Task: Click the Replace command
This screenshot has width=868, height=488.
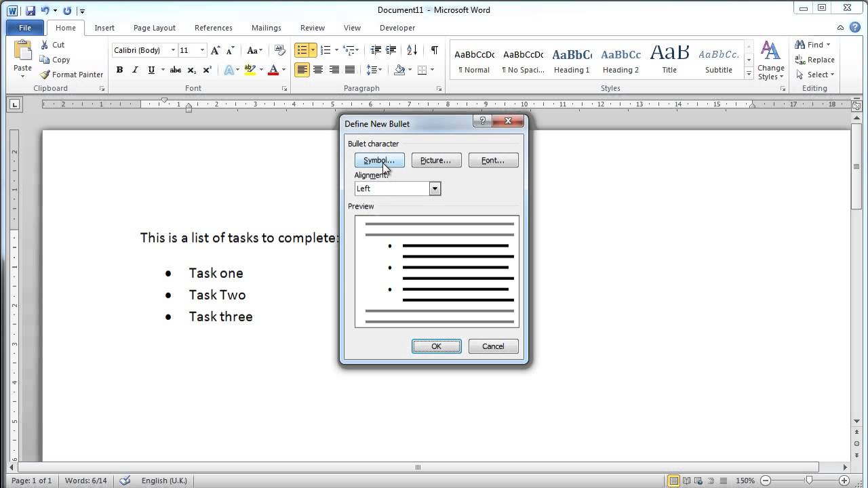Action: [x=815, y=60]
